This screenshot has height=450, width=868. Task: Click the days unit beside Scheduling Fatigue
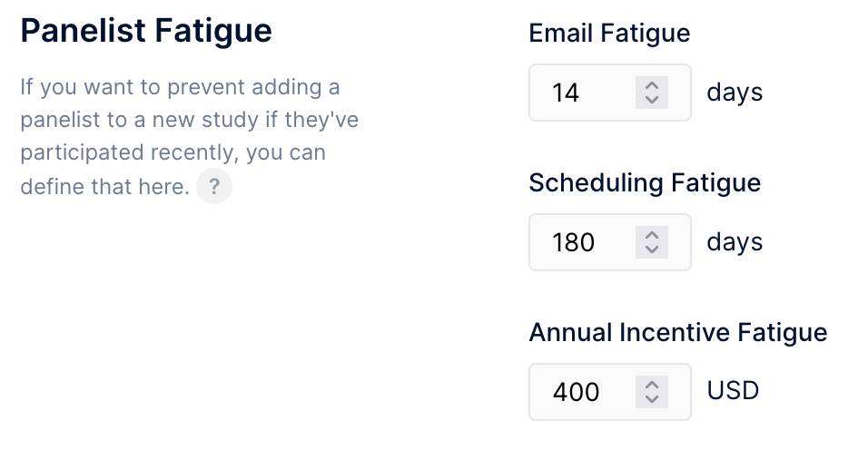point(735,241)
